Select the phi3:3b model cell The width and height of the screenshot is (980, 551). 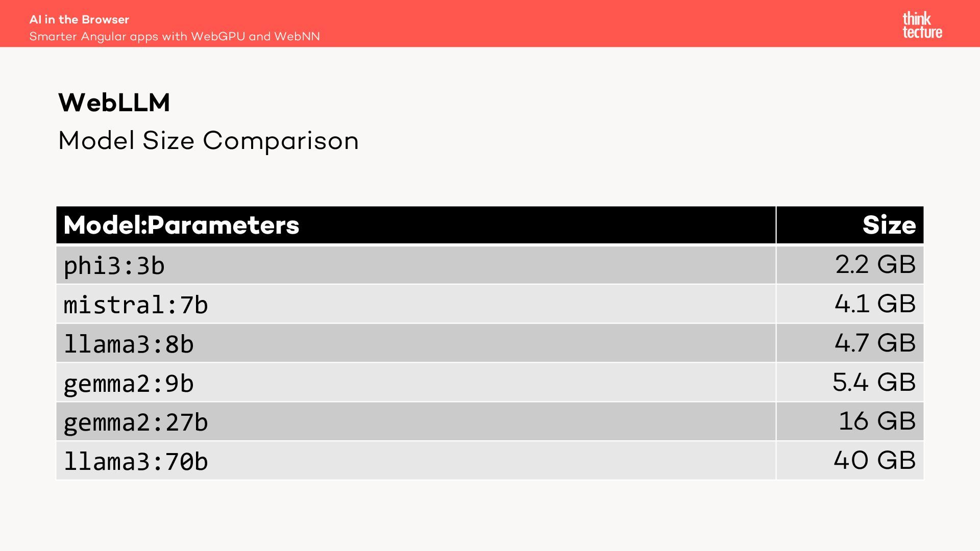[x=114, y=265]
